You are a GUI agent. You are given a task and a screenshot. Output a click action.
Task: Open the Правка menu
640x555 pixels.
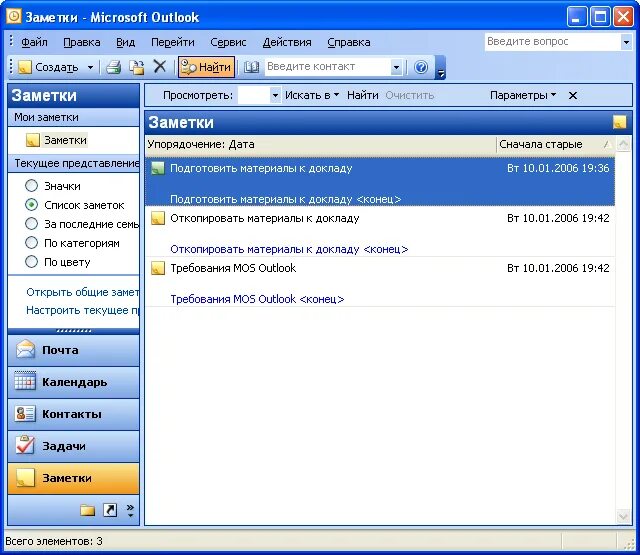point(82,42)
